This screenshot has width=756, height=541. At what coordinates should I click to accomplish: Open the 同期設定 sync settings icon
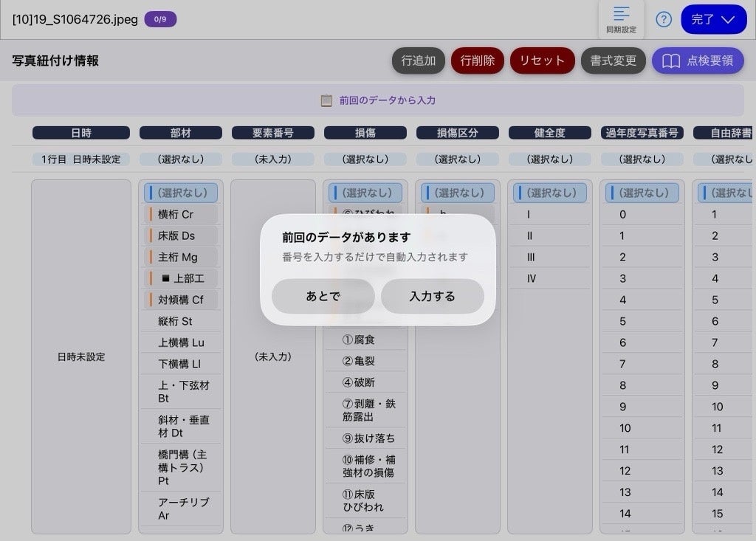(621, 18)
